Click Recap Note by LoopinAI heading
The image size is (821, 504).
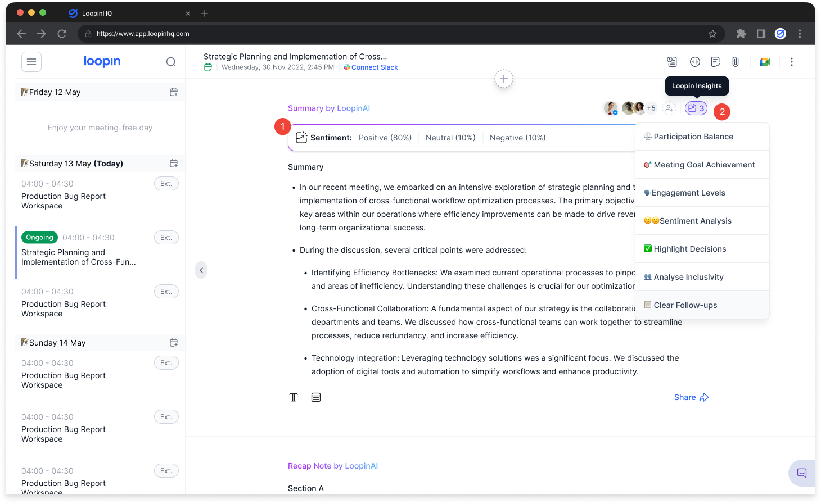click(x=333, y=466)
